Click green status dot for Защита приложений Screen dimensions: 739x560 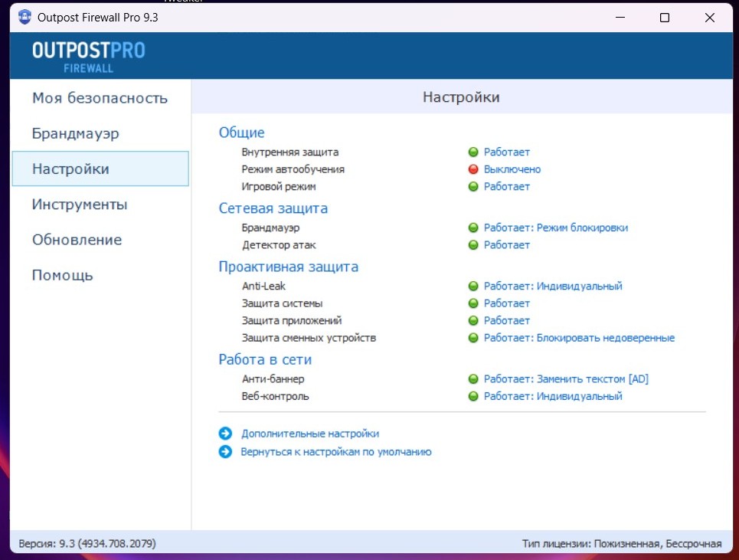[473, 320]
